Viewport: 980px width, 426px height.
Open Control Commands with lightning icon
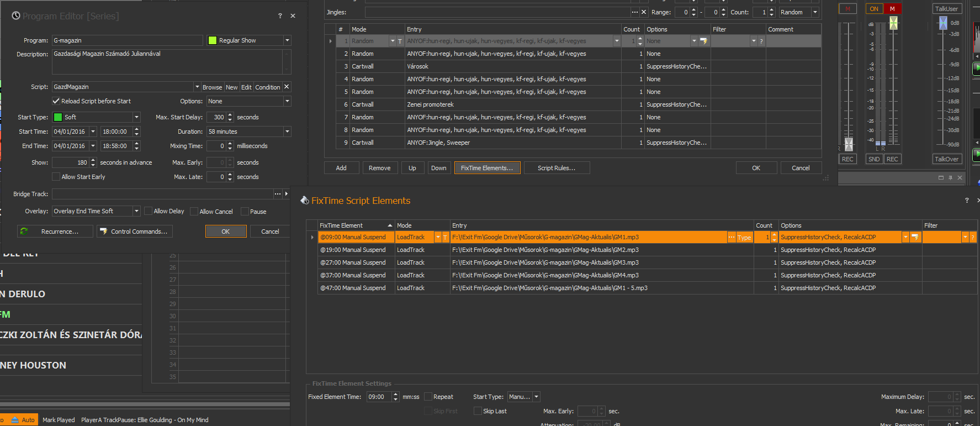click(135, 232)
